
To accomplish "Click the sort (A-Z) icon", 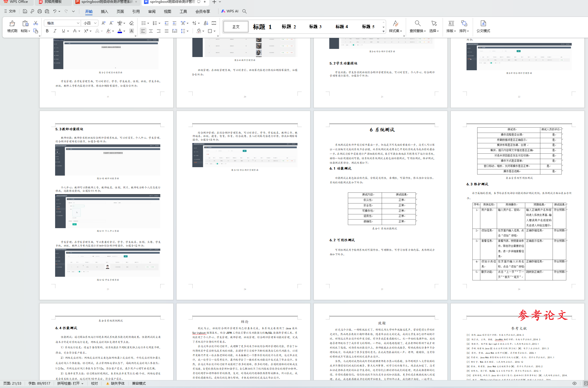I will click(x=206, y=23).
